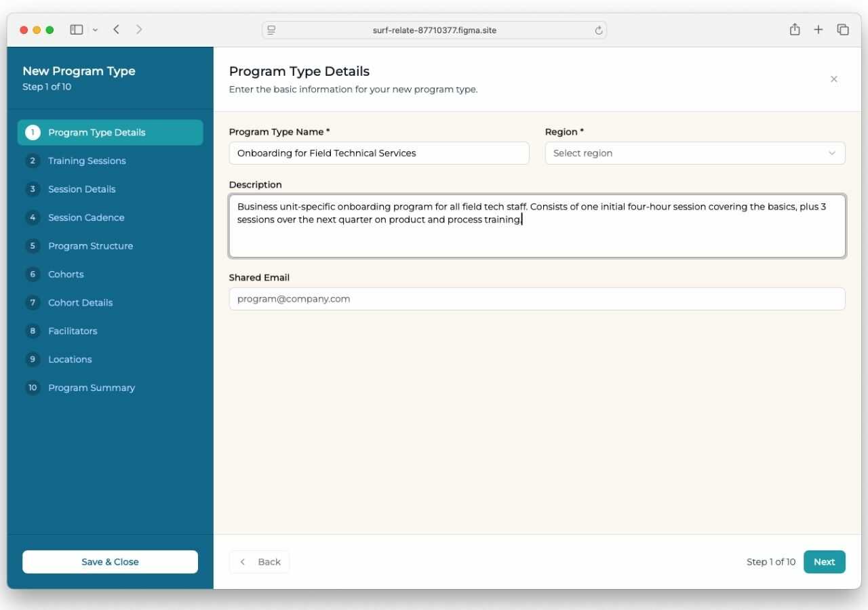868x610 pixels.
Task: Open the Cohorts step
Action: click(66, 274)
